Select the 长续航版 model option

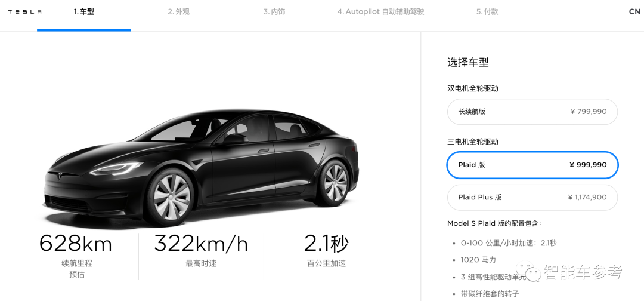532,112
